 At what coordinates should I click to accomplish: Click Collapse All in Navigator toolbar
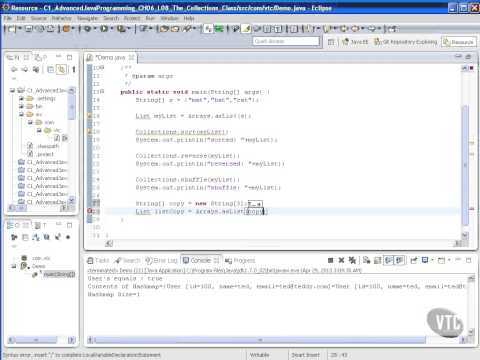[x=50, y=69]
